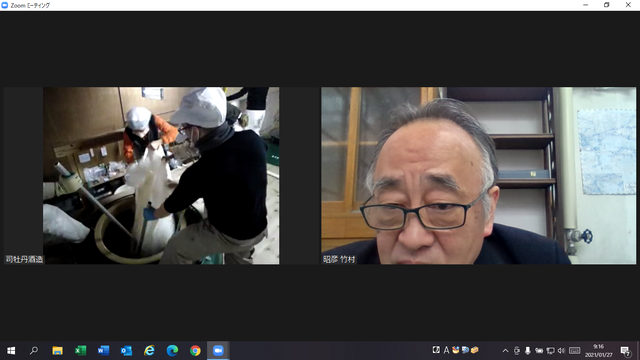Switch to Zoom taskbar button
Screen dimensions: 640x360
pos(218,351)
